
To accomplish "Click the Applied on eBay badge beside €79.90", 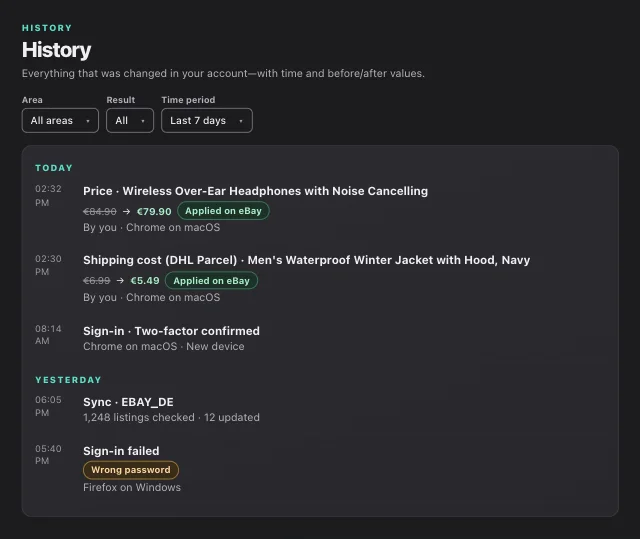I will point(223,211).
